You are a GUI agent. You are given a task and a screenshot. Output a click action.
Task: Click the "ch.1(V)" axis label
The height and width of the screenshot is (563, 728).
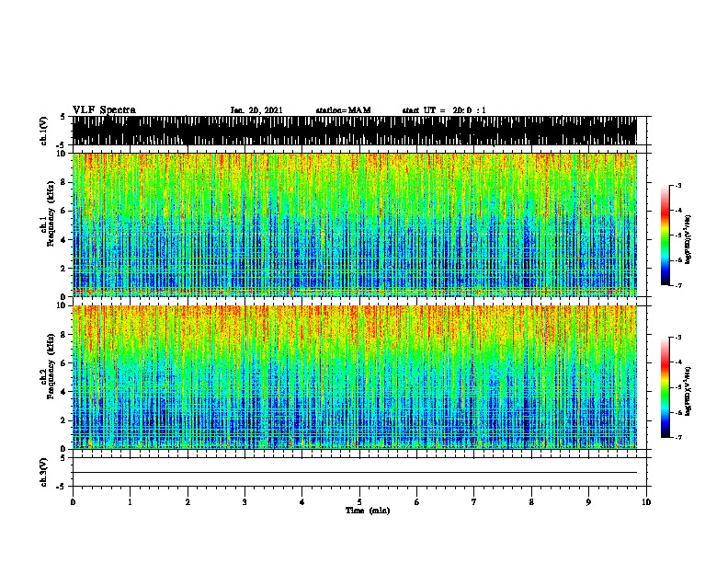(44, 131)
